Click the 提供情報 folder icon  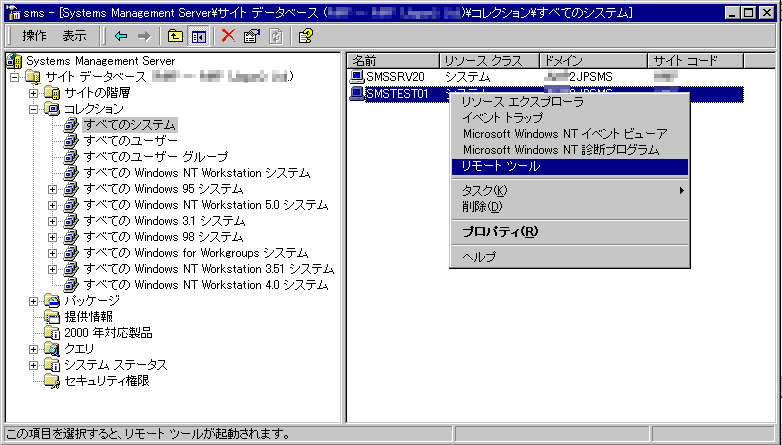tap(52, 317)
